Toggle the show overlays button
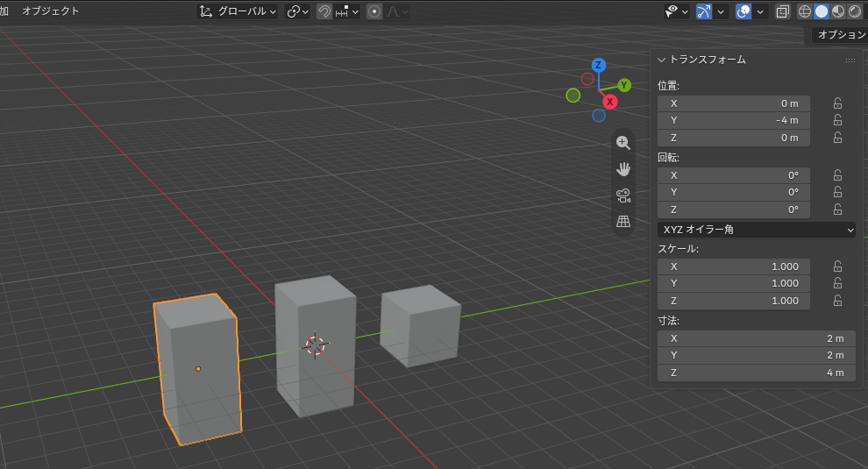868x469 pixels. (x=743, y=11)
